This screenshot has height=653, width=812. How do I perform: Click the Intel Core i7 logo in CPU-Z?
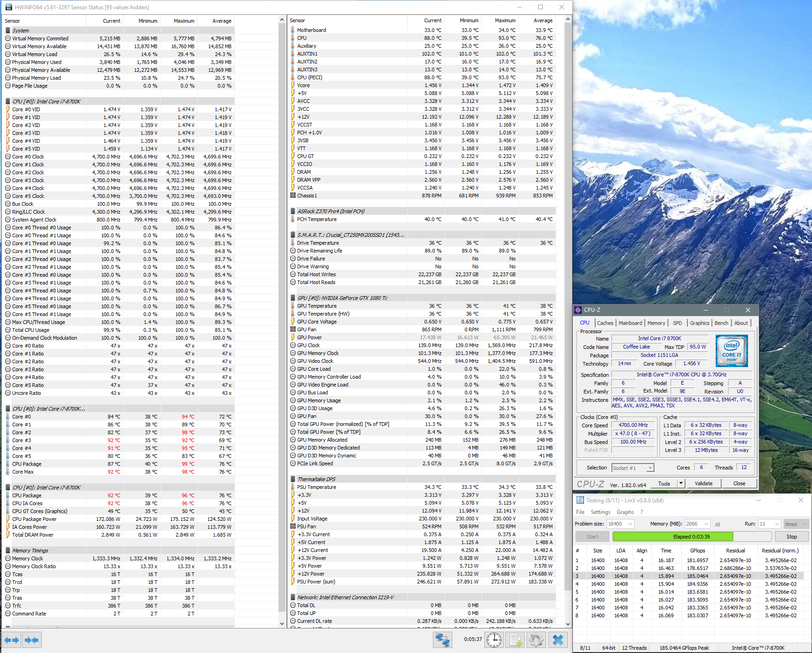pyautogui.click(x=732, y=351)
